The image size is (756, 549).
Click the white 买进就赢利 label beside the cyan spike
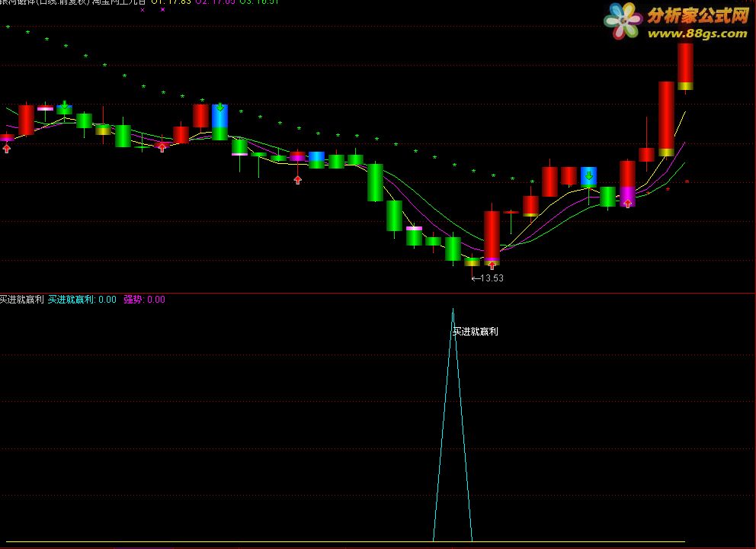click(476, 332)
